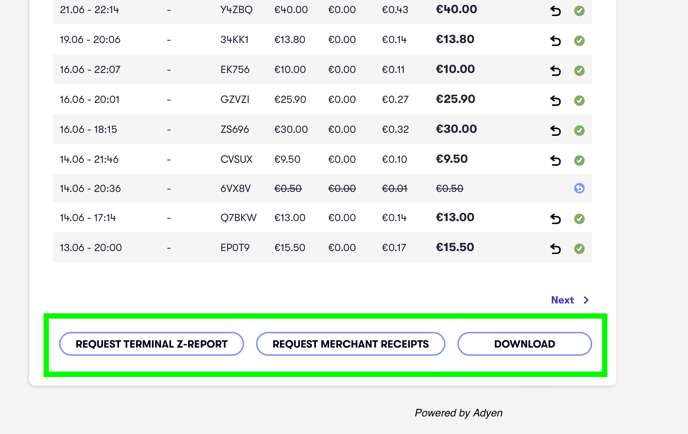
Task: Click refund arrow for transaction Y4ZBQ
Action: point(555,11)
